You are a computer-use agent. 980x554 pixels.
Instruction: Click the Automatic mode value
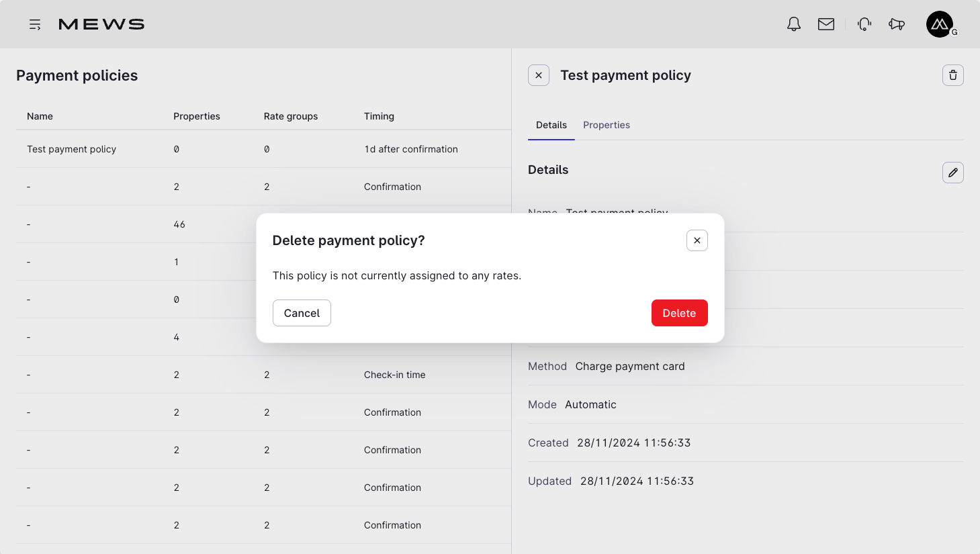(x=590, y=404)
